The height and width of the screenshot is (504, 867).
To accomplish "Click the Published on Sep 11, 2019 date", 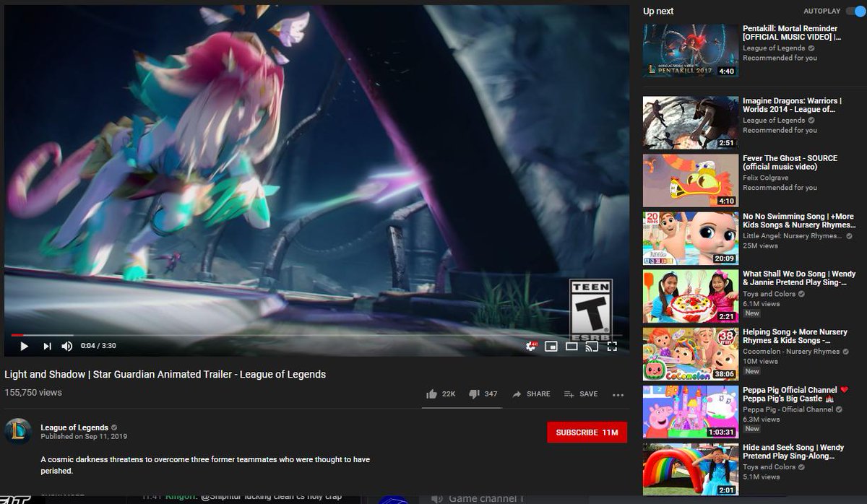I will [x=84, y=437].
